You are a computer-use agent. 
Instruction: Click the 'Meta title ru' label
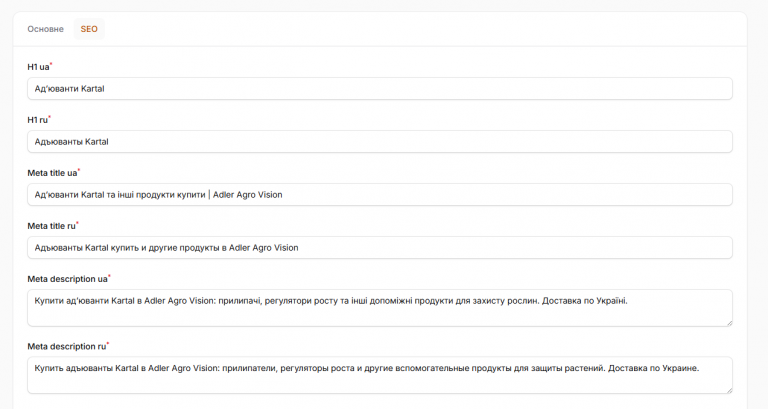pyautogui.click(x=51, y=226)
